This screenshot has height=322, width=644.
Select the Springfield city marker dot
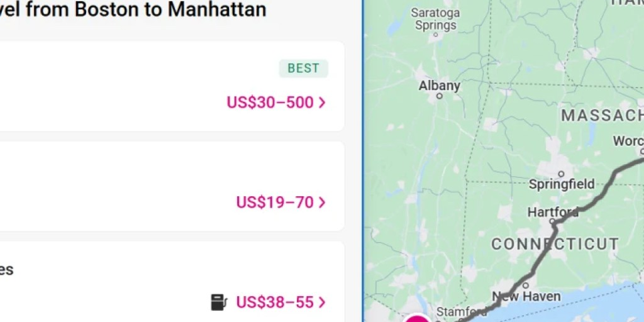tap(561, 174)
